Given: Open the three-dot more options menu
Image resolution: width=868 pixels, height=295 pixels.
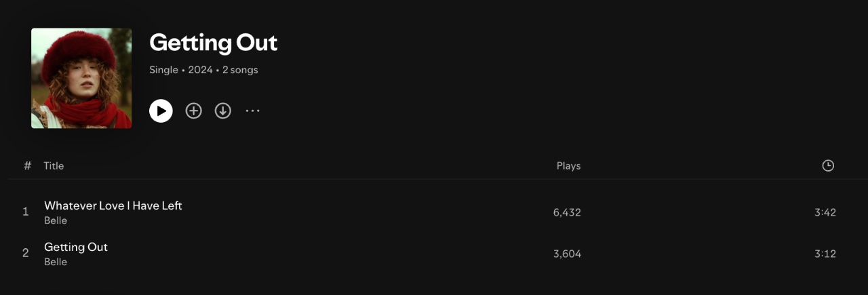Looking at the screenshot, I should click(252, 111).
